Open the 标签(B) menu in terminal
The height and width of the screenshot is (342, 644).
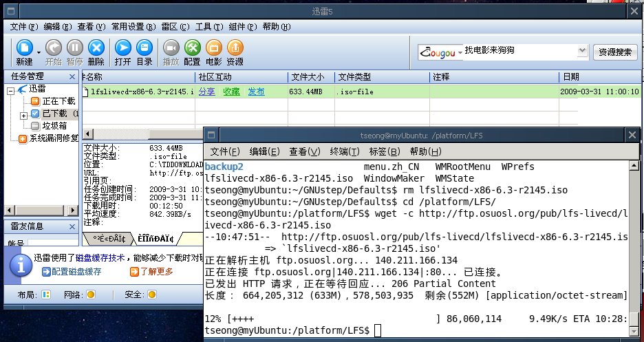click(x=385, y=151)
